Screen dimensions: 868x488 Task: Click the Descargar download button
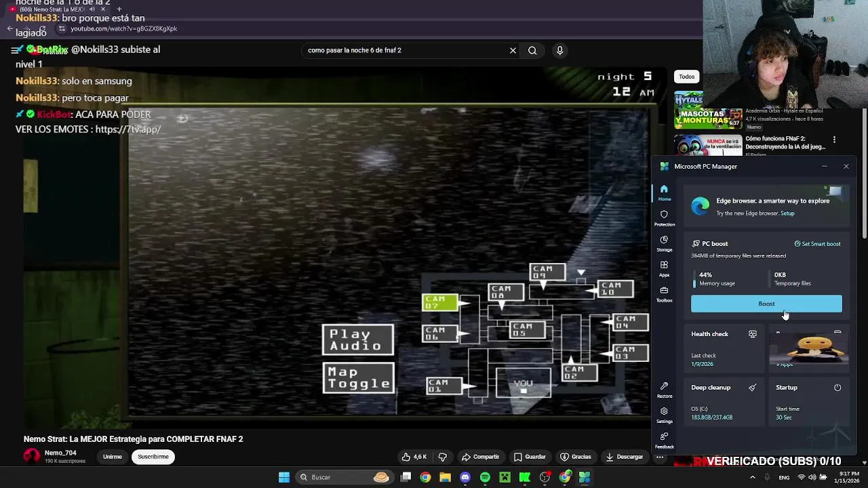click(x=625, y=457)
